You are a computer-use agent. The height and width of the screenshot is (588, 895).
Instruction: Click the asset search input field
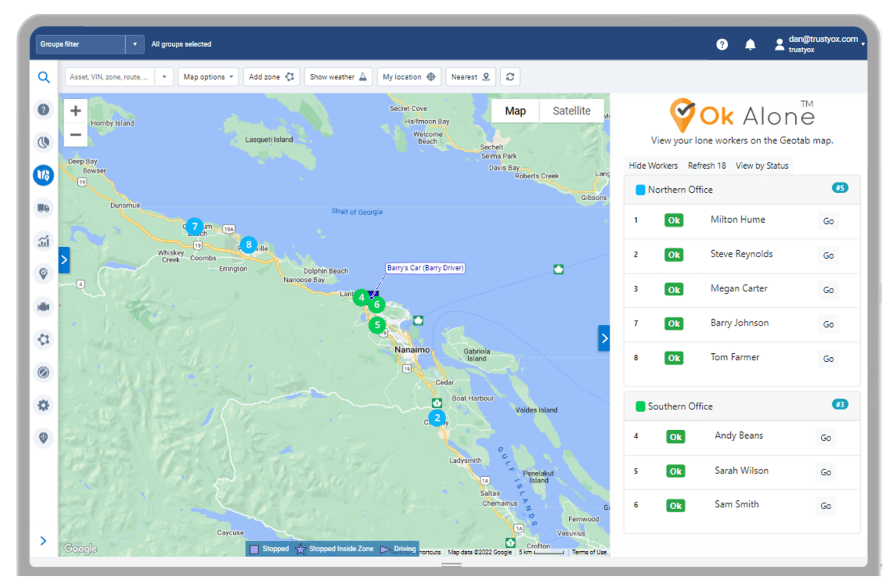(110, 77)
